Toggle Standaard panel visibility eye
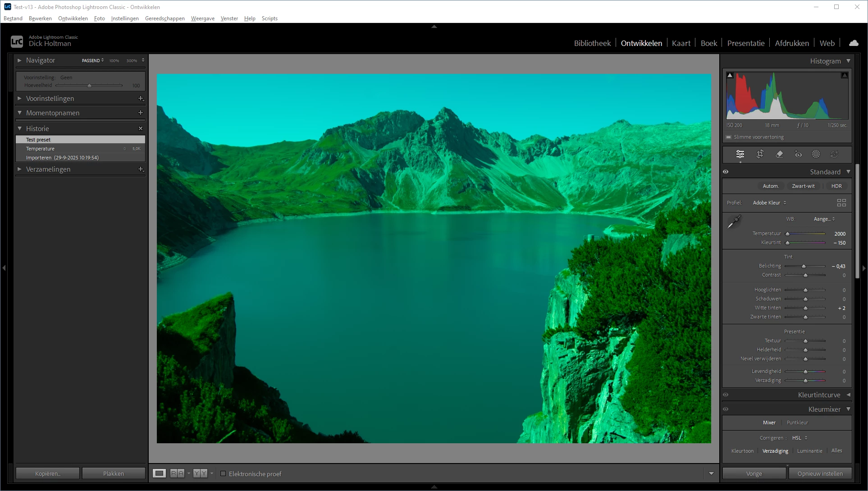 click(x=726, y=172)
